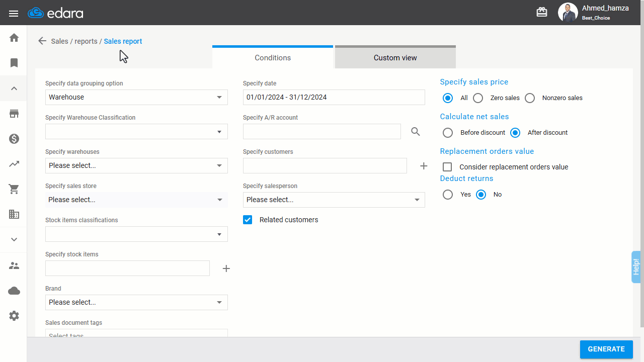Image resolution: width=644 pixels, height=362 pixels.
Task: Click the Sales report breadcrumb
Action: [x=123, y=41]
